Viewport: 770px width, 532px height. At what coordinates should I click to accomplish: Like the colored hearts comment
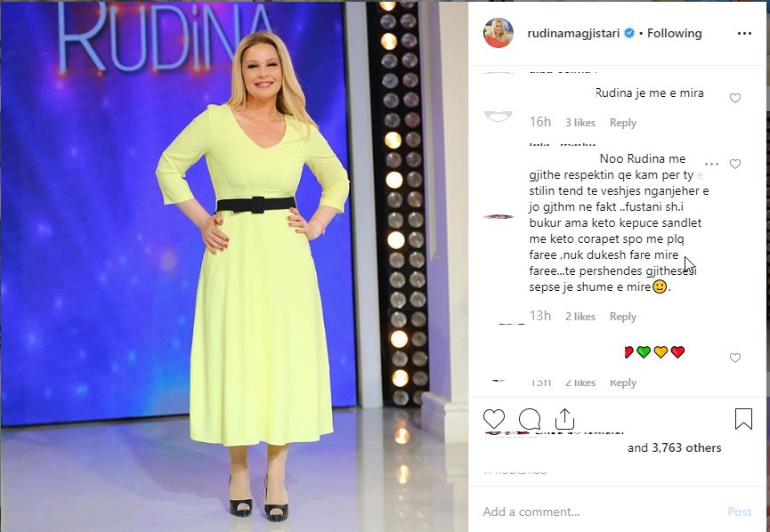[x=735, y=358]
